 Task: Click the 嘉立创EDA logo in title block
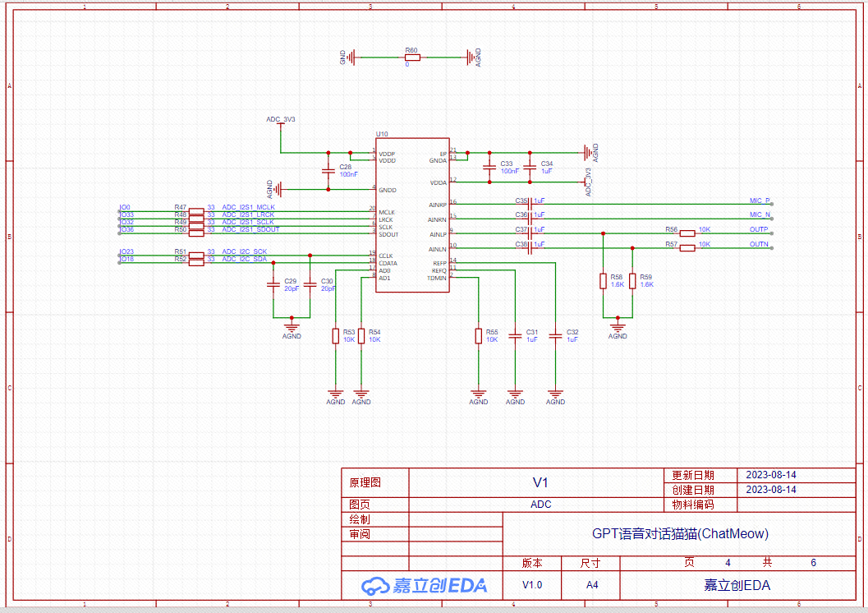point(425,585)
